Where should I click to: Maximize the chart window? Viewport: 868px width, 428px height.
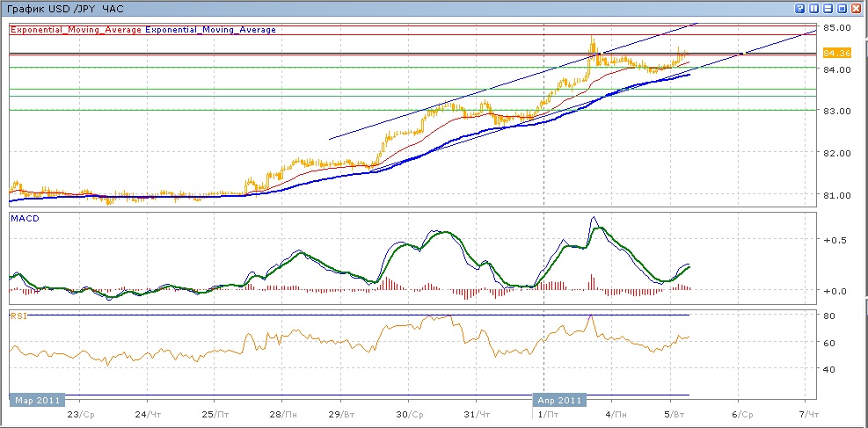coord(842,8)
